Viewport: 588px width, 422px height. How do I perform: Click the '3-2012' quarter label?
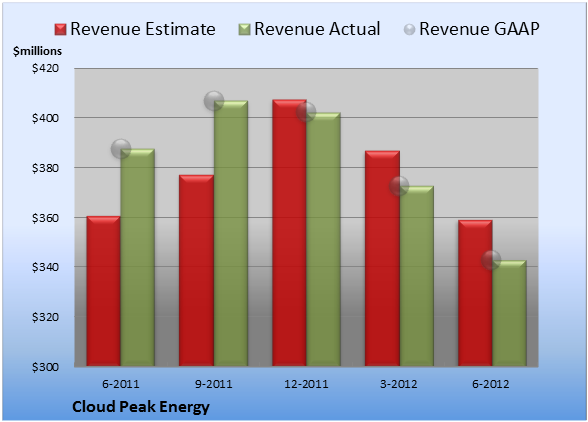pyautogui.click(x=399, y=384)
